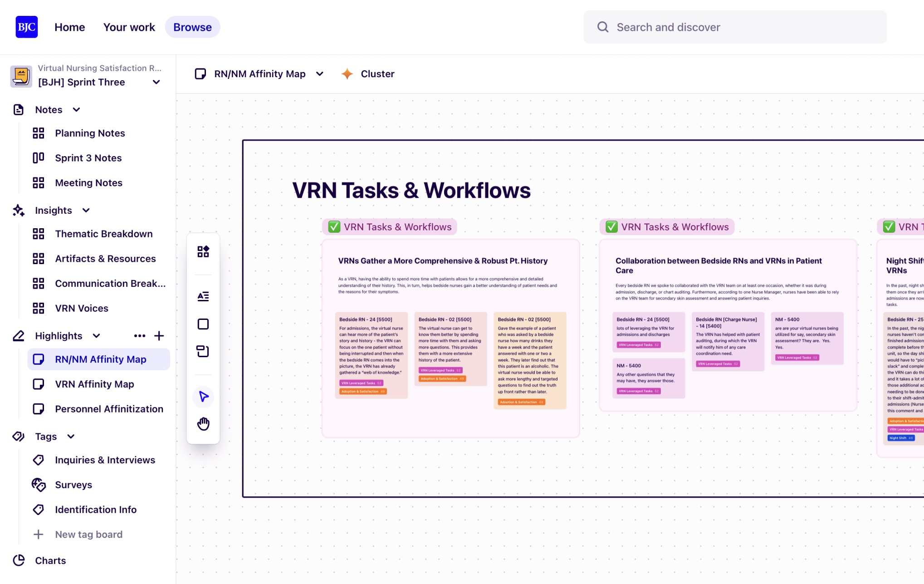Select the copy/duplicate icon

[204, 351]
